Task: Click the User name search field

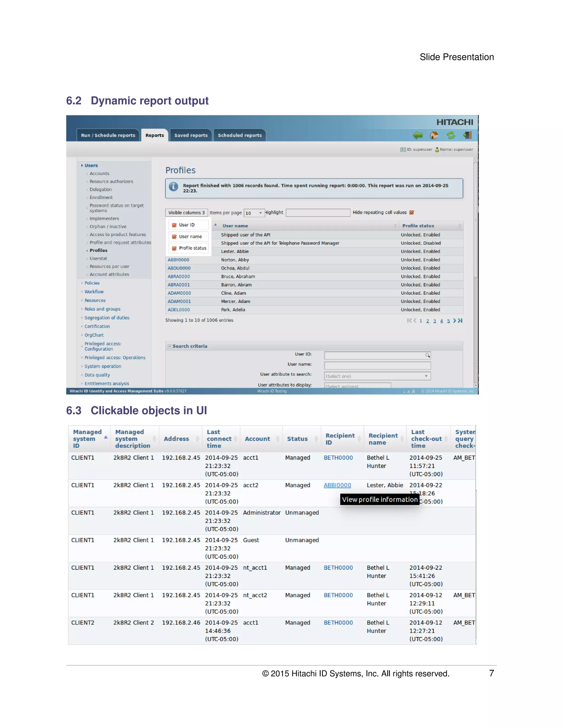Action: click(377, 366)
